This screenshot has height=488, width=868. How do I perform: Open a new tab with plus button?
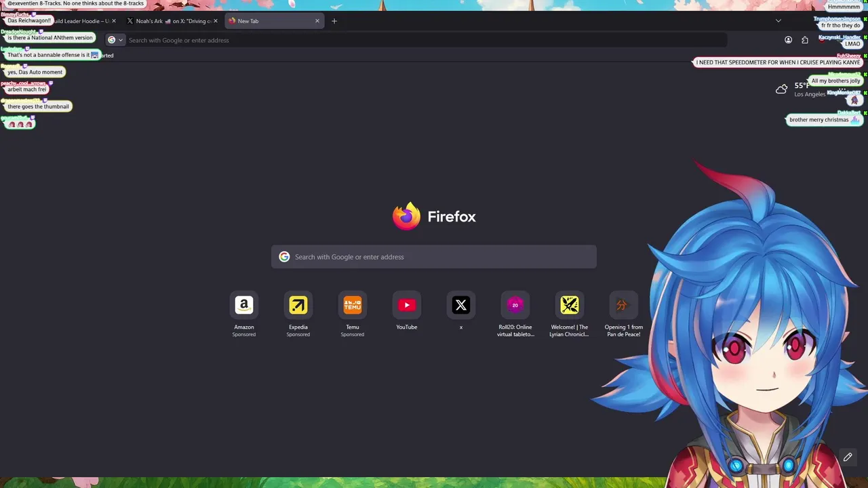(334, 21)
